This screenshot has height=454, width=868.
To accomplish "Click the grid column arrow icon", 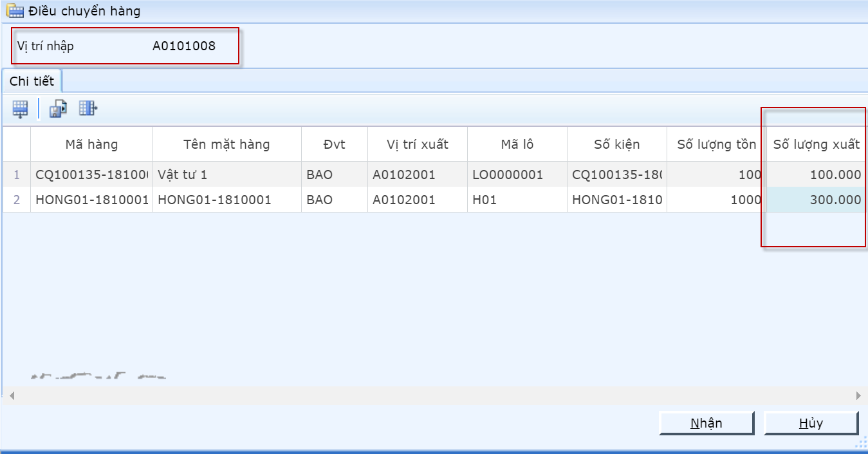I will 88,109.
